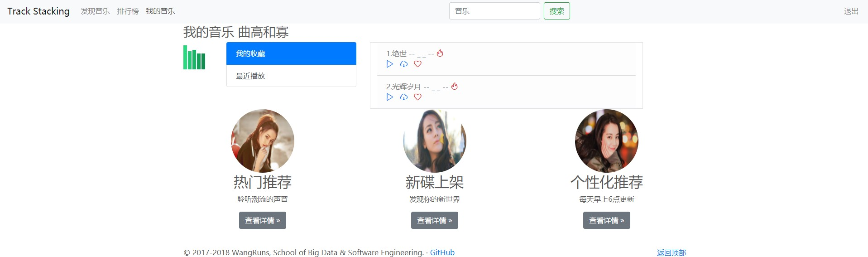Click the text 发现你的新世界
The image size is (868, 257).
click(x=435, y=199)
